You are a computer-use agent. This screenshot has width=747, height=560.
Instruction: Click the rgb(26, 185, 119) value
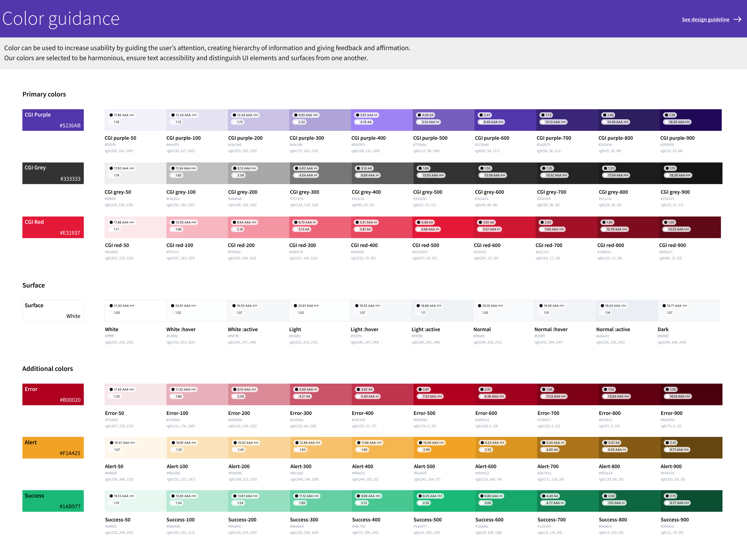[426, 533]
